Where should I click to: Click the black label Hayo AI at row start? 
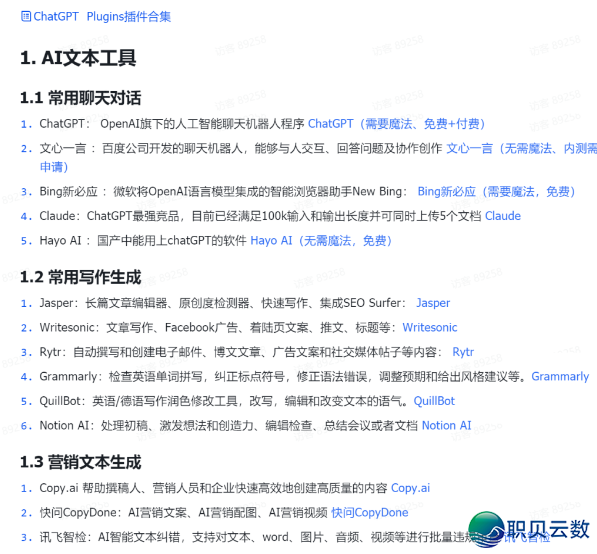tap(61, 241)
